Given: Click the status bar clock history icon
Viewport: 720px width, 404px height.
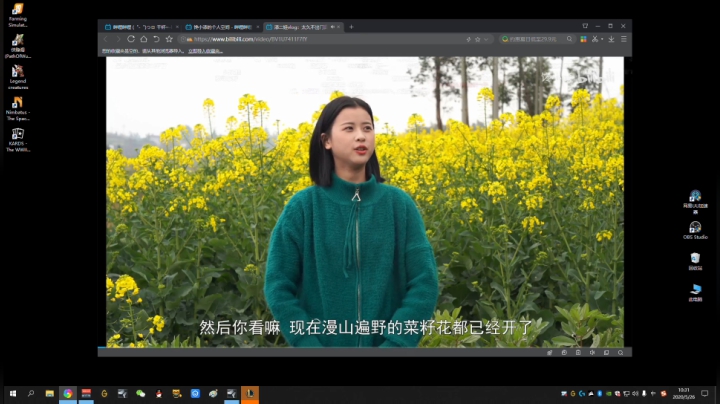Looking at the screenshot, I should tap(564, 353).
